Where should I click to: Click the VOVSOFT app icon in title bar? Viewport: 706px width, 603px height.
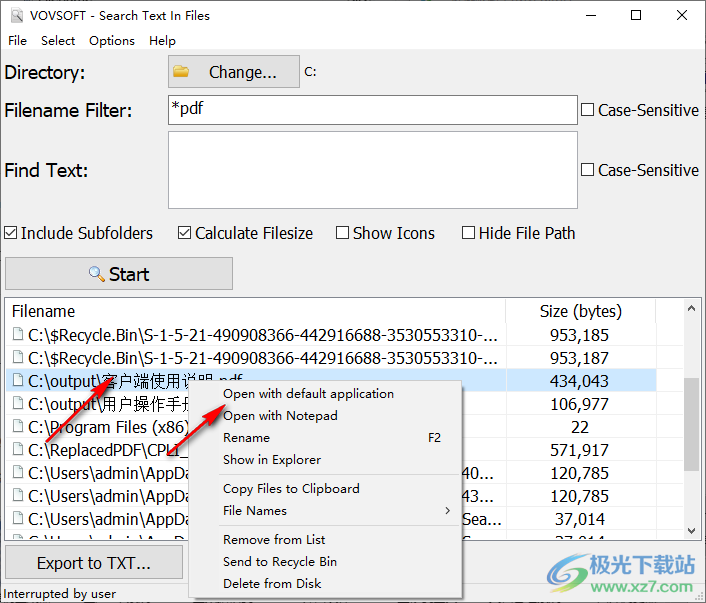coord(17,15)
